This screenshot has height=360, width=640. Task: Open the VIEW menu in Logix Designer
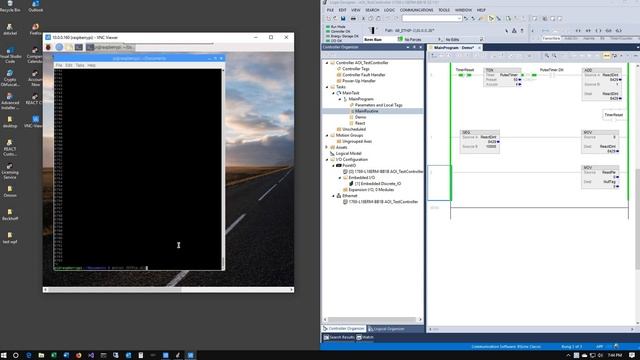pos(356,10)
